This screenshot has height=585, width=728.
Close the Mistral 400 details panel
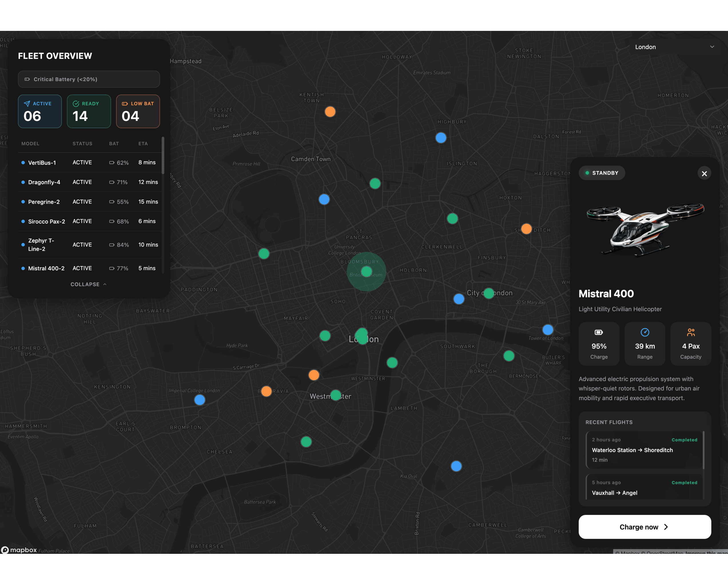704,174
